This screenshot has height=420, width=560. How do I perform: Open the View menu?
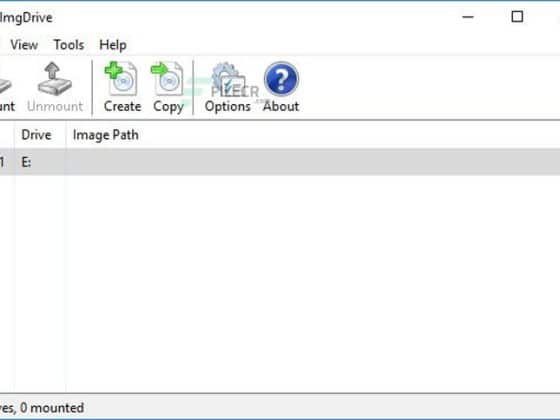(x=24, y=45)
